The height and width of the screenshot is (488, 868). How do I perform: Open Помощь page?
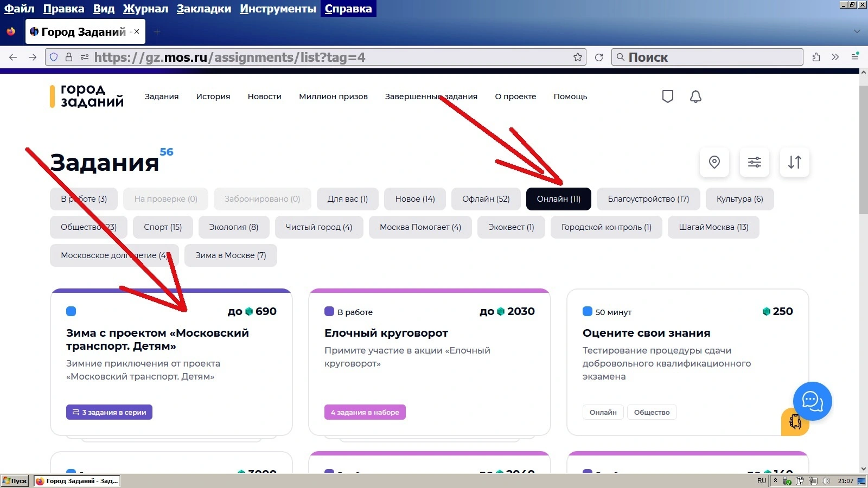[570, 97]
